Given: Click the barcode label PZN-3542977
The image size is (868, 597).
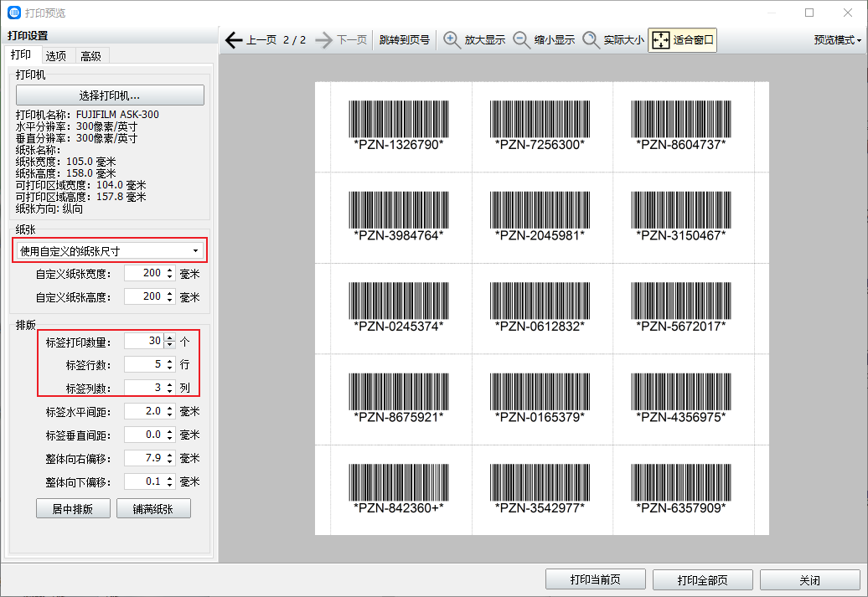Looking at the screenshot, I should [540, 488].
